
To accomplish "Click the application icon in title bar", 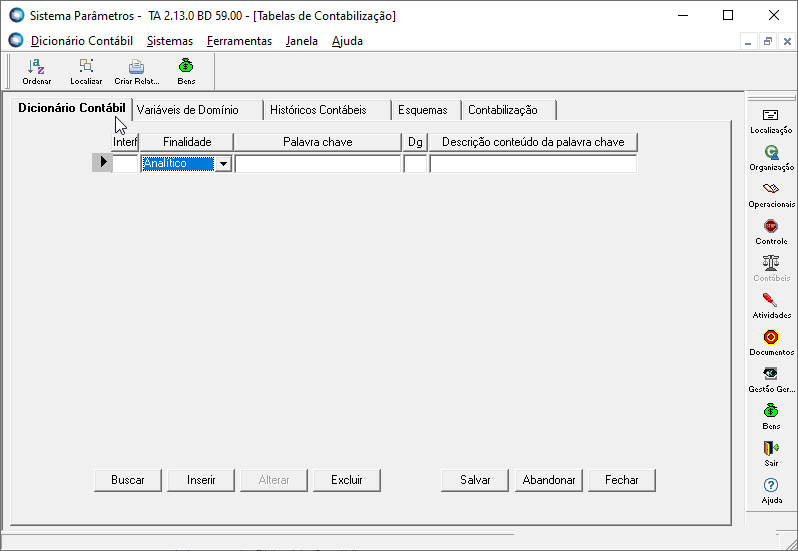I will point(17,15).
